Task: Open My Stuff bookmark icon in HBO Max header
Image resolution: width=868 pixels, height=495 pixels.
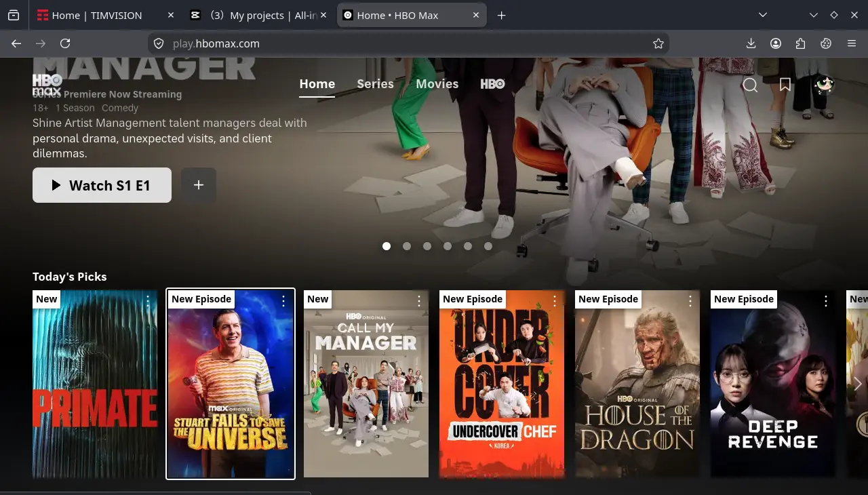Action: coord(785,85)
